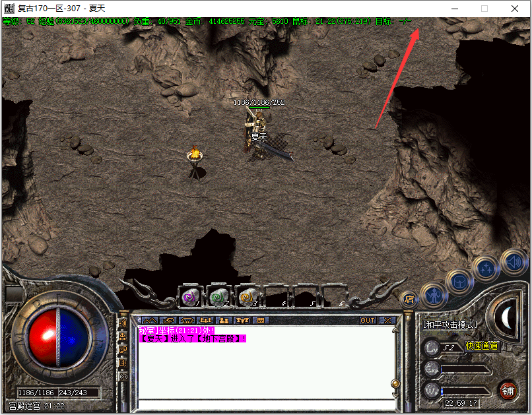The image size is (532, 415).
Task: Click the chat scrollbar gold knob
Action: click(x=395, y=383)
